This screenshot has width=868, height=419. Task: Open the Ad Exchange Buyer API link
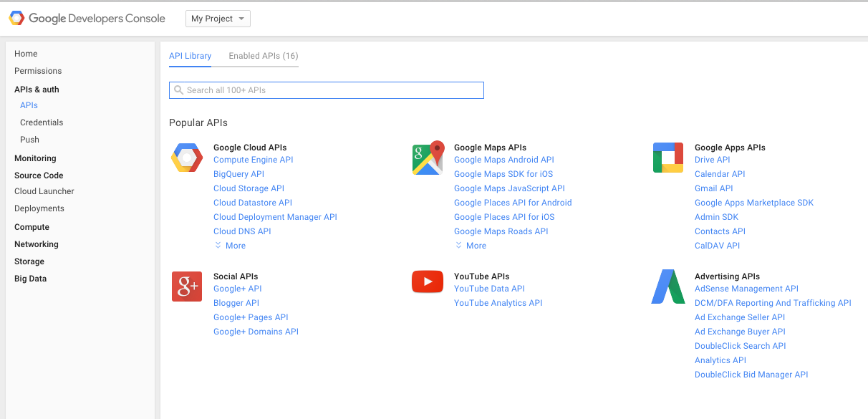740,332
